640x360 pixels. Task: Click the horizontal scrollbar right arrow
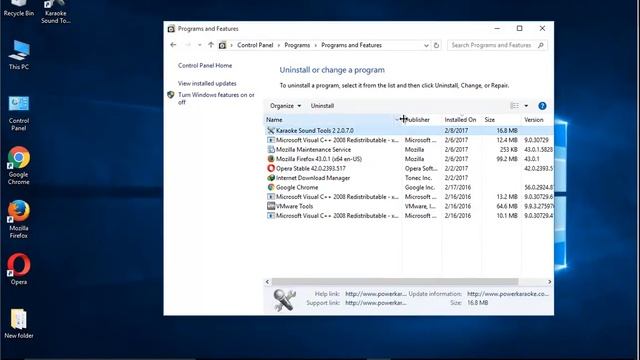[549, 282]
